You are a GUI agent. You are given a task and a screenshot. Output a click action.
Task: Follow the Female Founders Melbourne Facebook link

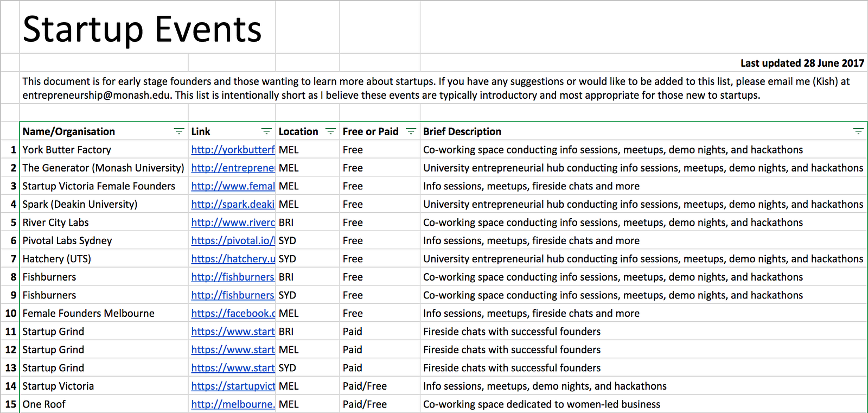pos(233,314)
